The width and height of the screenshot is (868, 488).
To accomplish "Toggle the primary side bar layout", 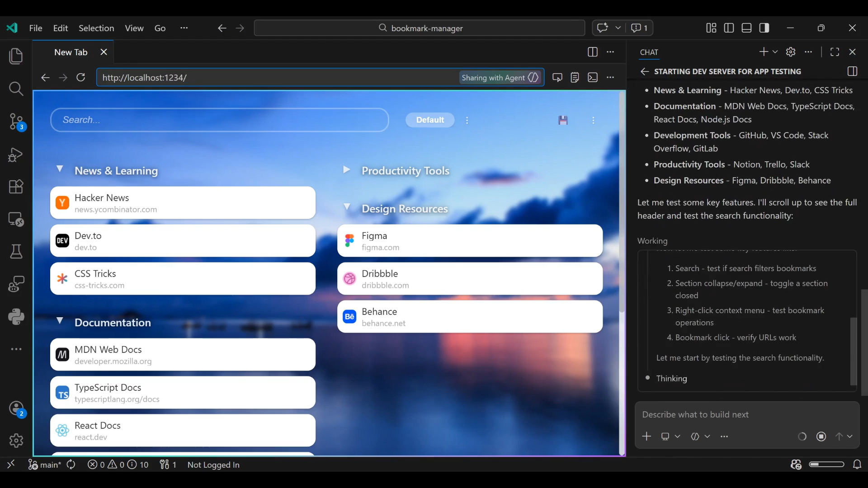I will tap(729, 28).
